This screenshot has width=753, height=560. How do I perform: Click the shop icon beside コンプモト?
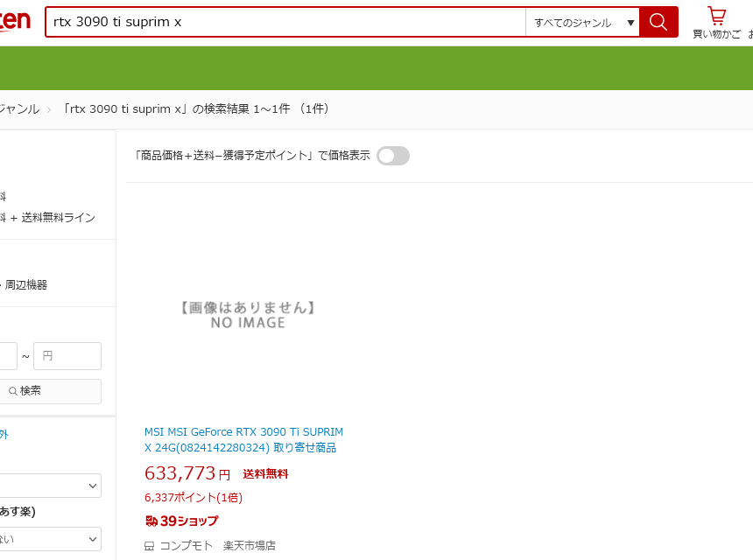point(150,546)
